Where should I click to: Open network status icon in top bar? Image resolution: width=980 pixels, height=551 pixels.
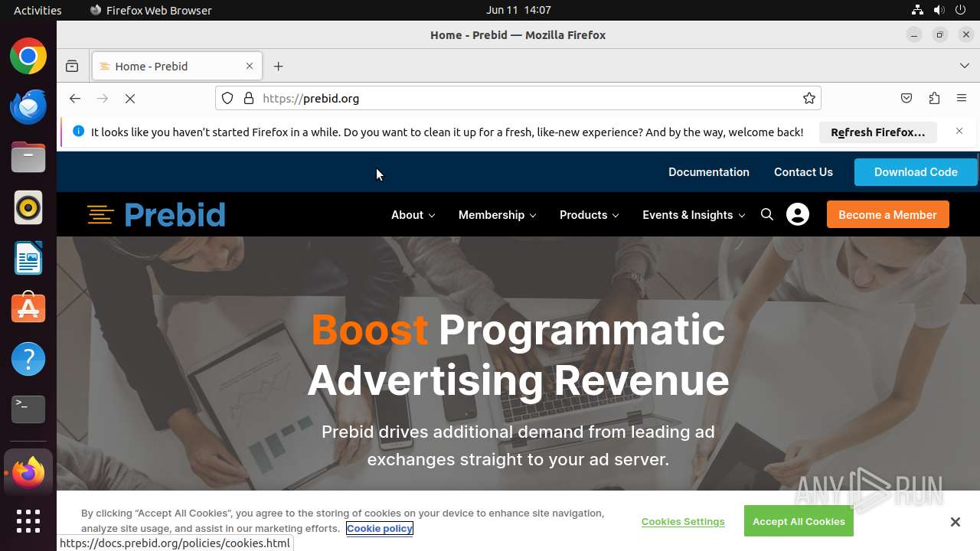coord(917,10)
